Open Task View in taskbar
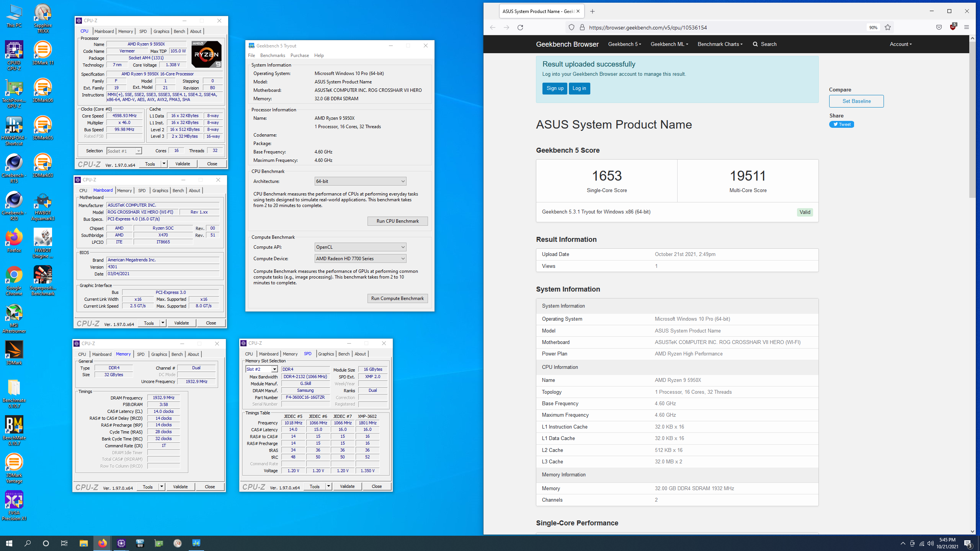Screen dimensions: 980x551 (64, 543)
